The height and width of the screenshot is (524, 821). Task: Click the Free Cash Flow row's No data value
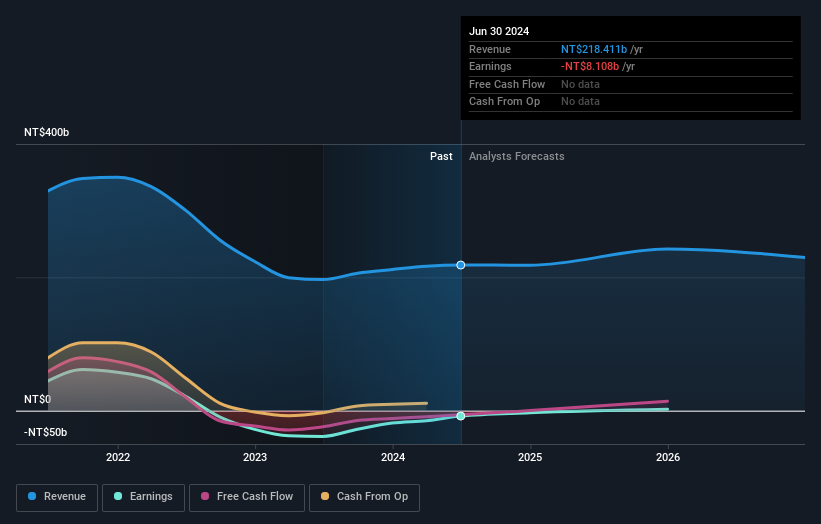pos(580,84)
